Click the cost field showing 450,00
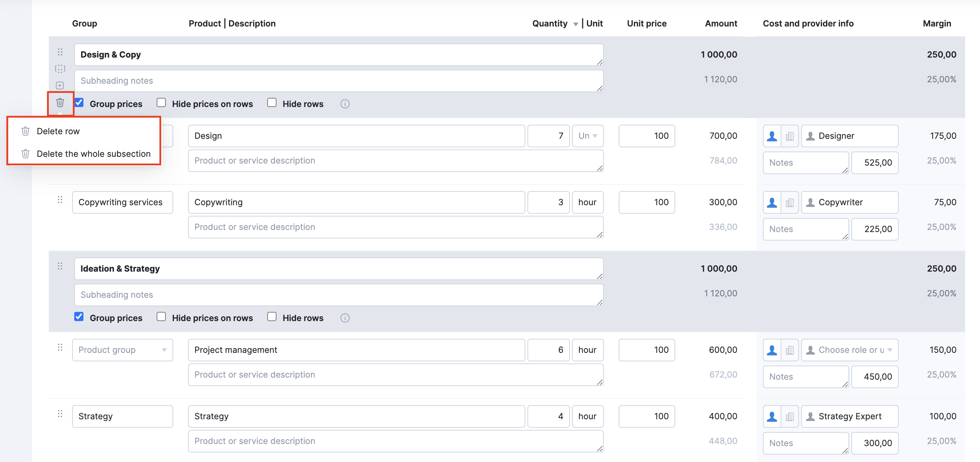This screenshot has width=980, height=462. point(875,377)
